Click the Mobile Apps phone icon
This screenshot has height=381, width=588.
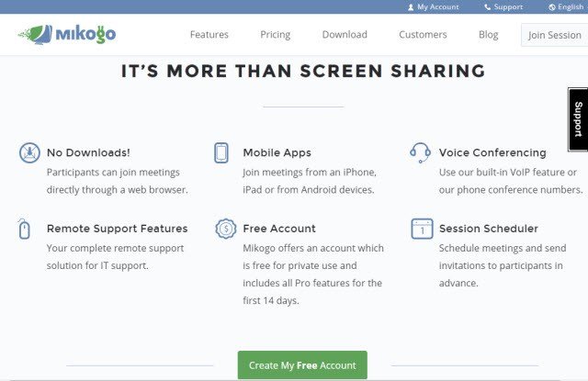click(x=221, y=152)
